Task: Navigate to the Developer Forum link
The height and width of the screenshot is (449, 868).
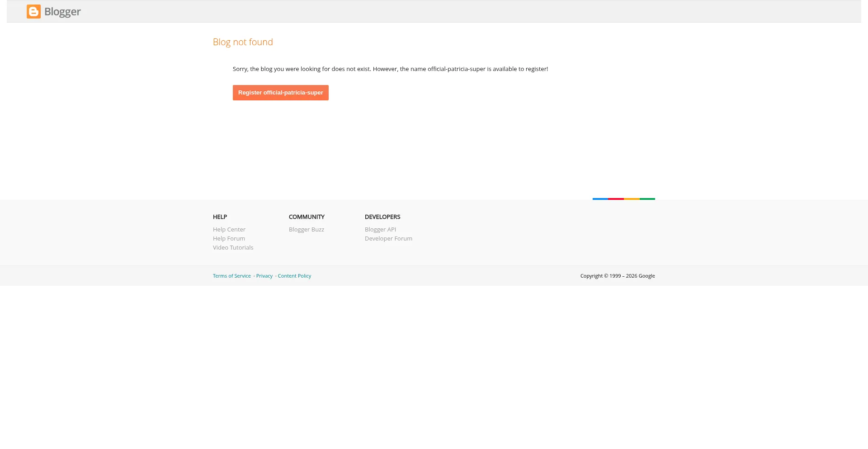Action: 388,239
